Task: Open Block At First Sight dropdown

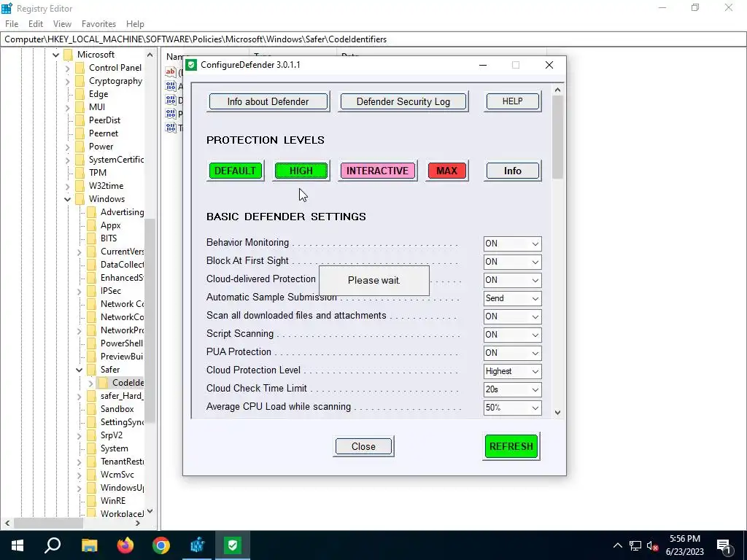Action: point(512,262)
